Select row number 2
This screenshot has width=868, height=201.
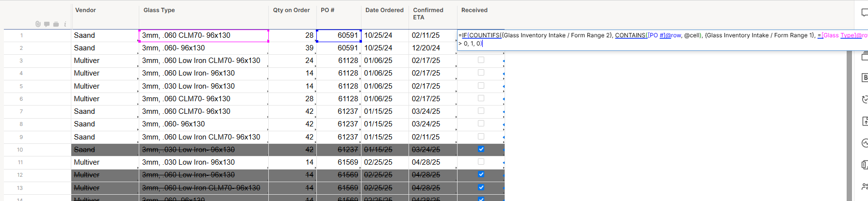pos(21,48)
